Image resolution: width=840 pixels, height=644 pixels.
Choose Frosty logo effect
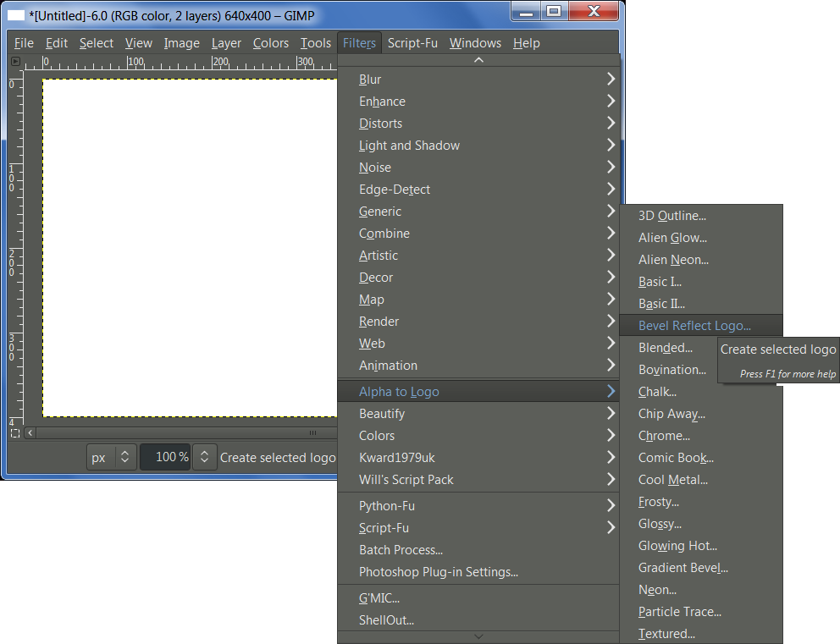[x=701, y=502]
